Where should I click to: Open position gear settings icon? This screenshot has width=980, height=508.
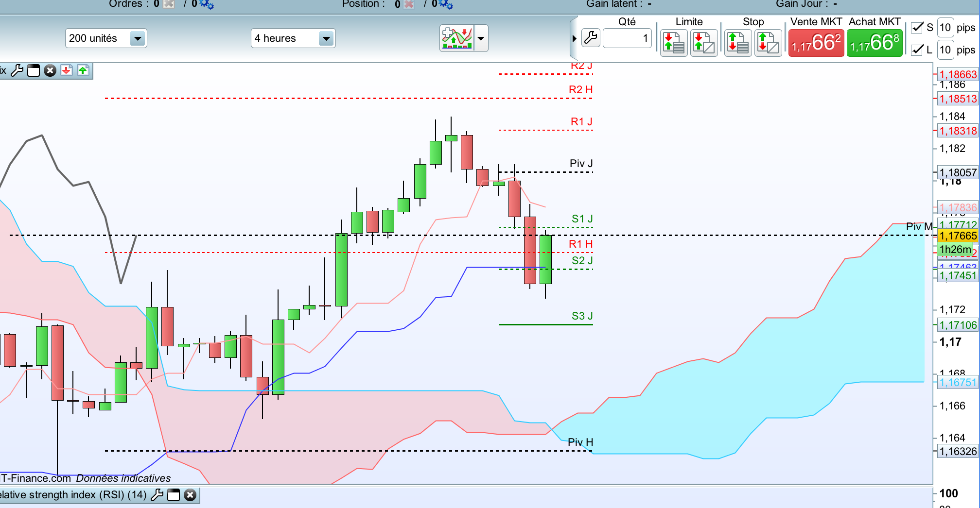coord(445,4)
